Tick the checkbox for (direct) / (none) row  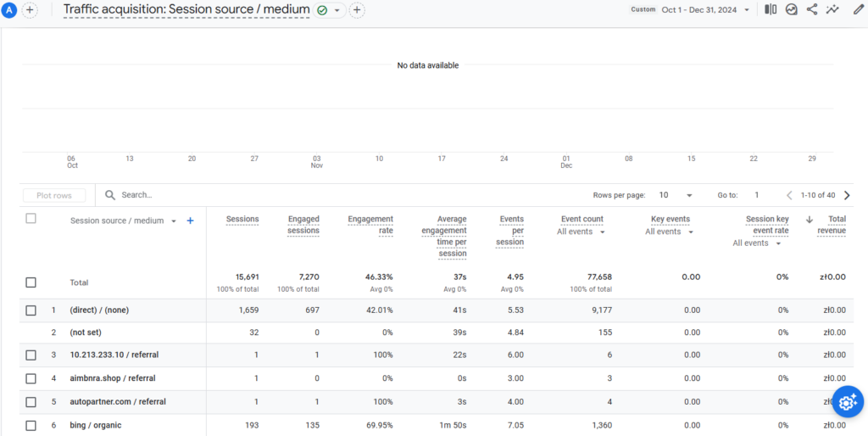[x=31, y=310]
